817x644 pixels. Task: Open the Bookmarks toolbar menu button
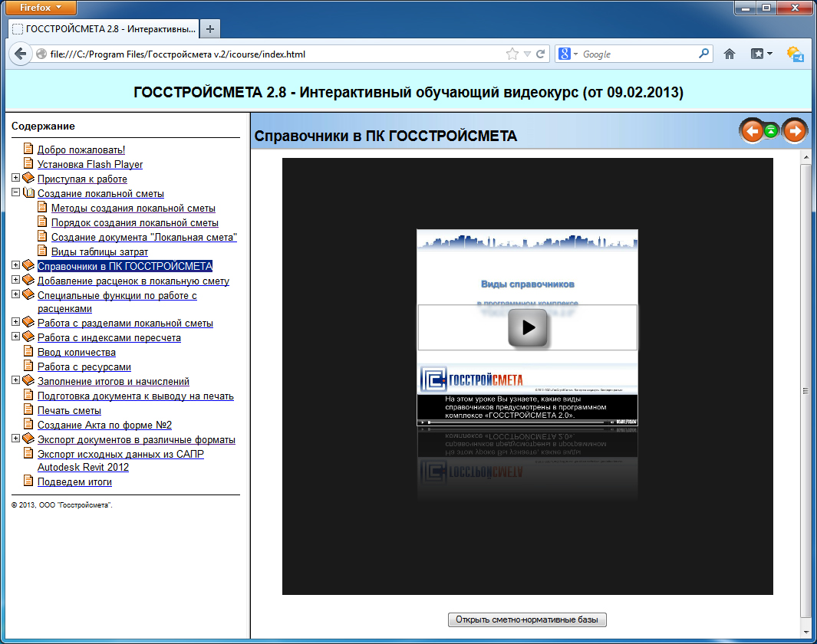[x=761, y=54]
